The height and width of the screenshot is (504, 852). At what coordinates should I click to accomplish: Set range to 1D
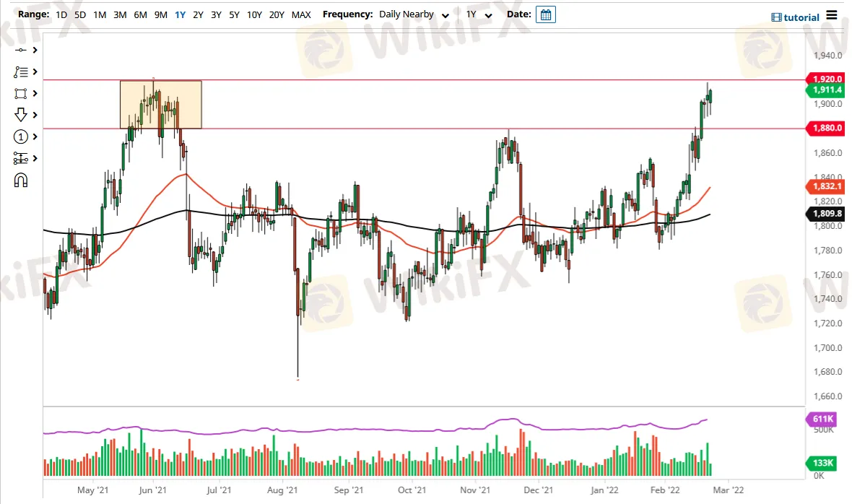coord(61,14)
